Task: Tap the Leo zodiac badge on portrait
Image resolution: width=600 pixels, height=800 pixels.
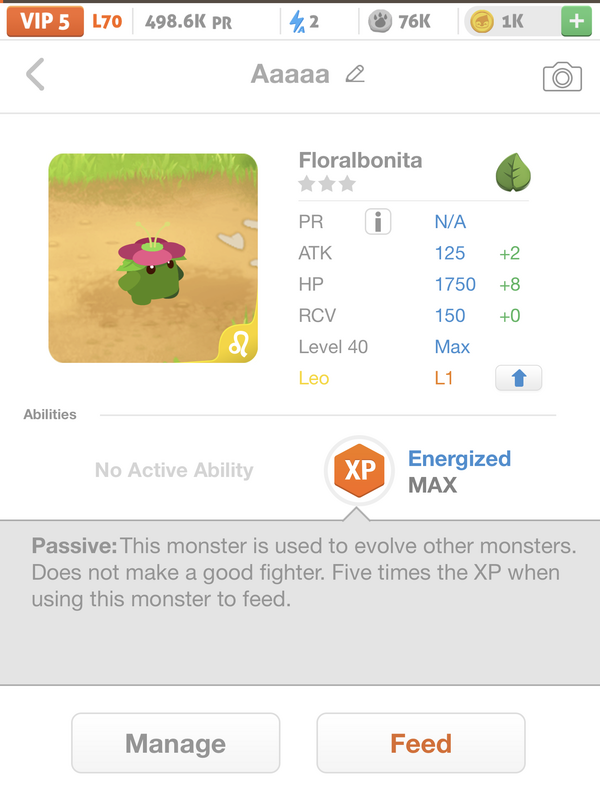Action: click(x=241, y=344)
